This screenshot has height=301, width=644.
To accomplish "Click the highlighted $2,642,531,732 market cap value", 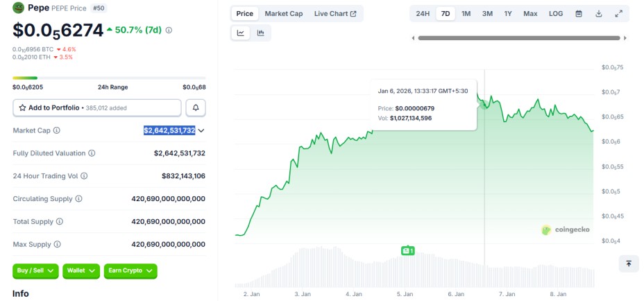I will [169, 130].
